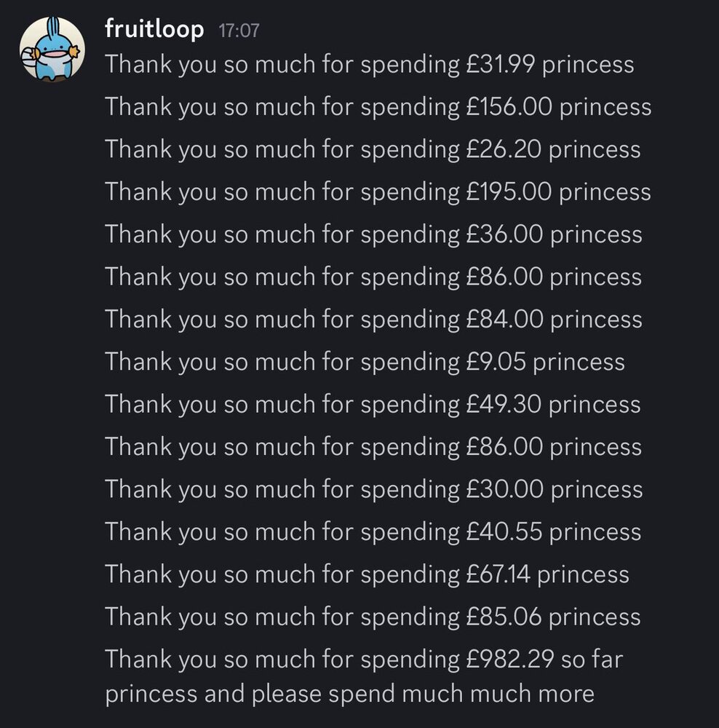719x728 pixels.
Task: Click the £40.55 spending message
Action: (x=373, y=532)
